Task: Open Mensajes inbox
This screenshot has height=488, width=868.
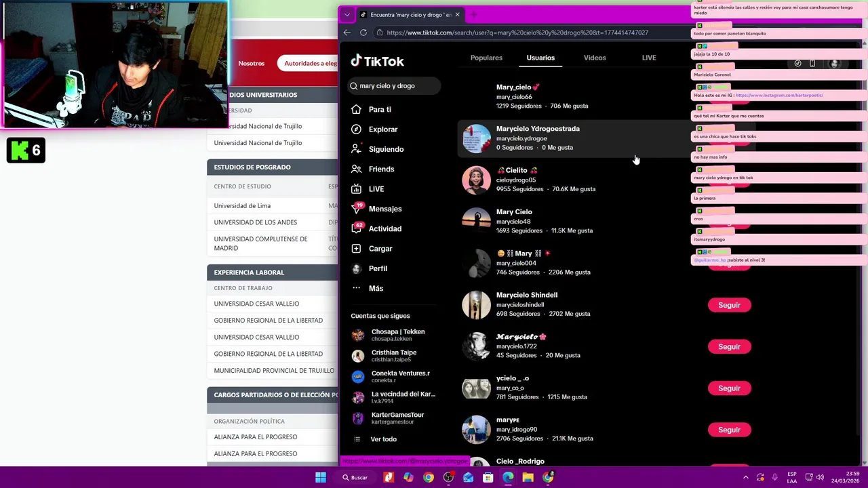Action: point(376,209)
